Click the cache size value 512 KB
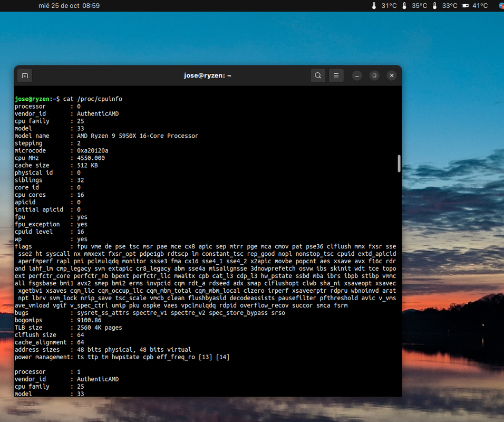This screenshot has width=504, height=422. point(88,165)
